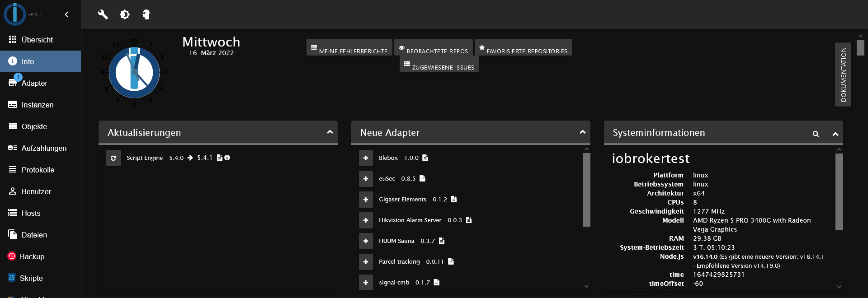Open the Adapter menu item
This screenshot has height=298, width=868.
[x=34, y=83]
